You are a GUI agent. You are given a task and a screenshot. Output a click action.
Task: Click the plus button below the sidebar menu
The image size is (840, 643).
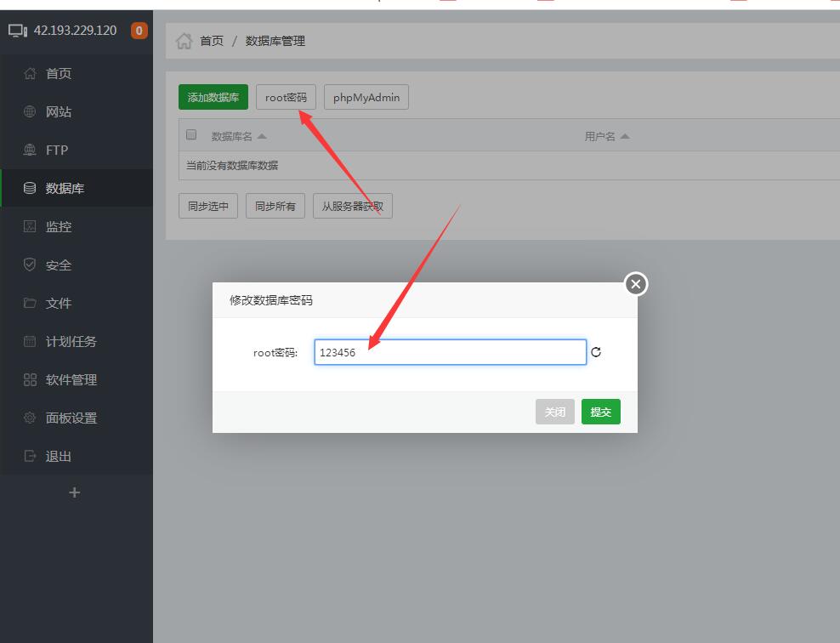pyautogui.click(x=74, y=492)
